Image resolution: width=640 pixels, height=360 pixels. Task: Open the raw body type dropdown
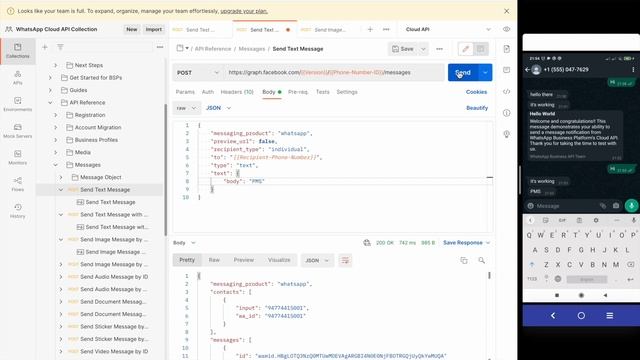(x=187, y=108)
